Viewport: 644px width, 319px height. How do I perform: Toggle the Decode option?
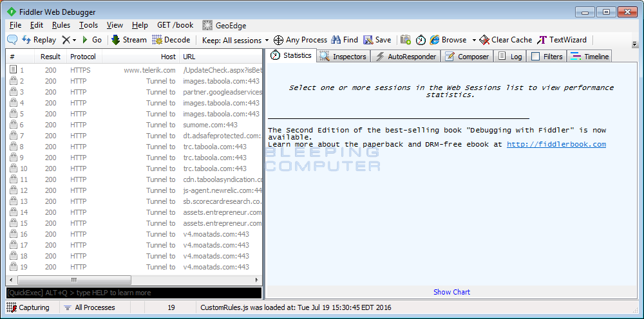click(x=171, y=40)
